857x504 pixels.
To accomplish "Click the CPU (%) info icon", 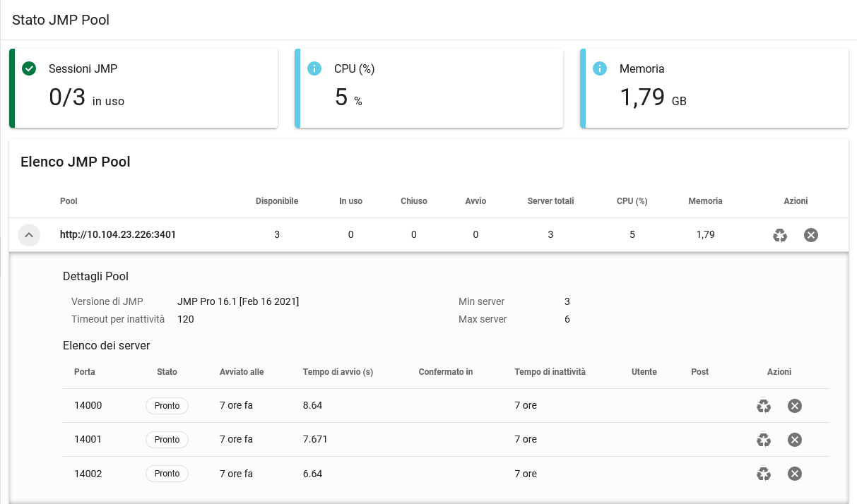I will click(314, 68).
